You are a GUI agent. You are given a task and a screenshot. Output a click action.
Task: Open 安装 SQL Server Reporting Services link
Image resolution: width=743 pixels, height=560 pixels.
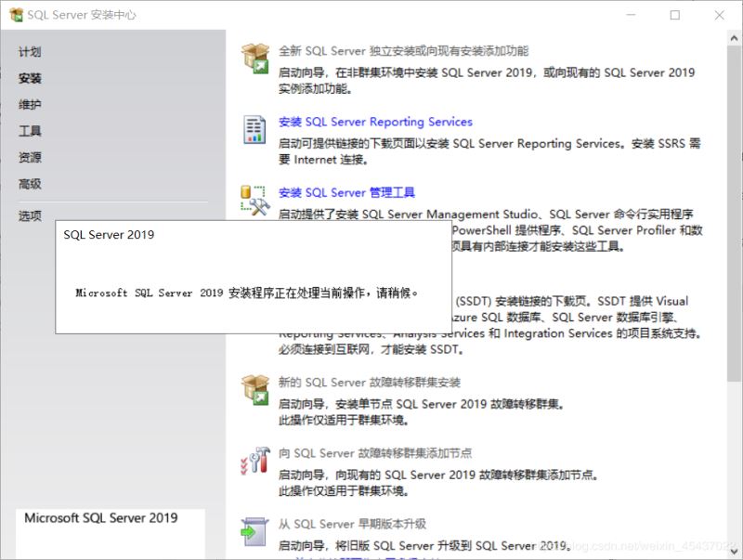coord(375,122)
